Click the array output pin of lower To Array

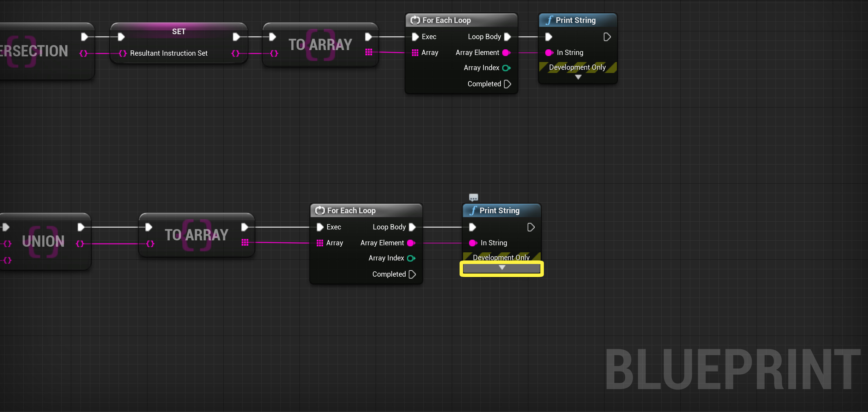click(x=245, y=242)
